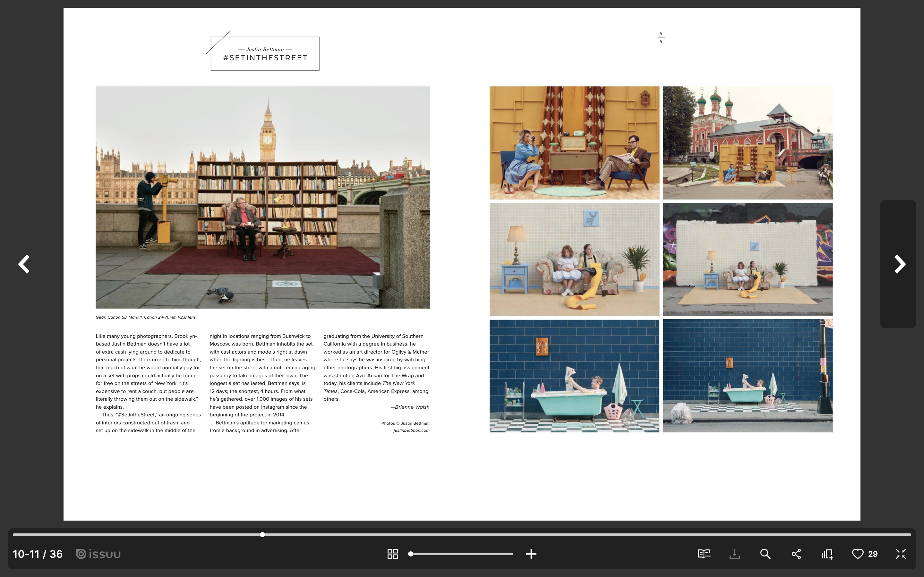Open the read-mode book icon

[704, 554]
